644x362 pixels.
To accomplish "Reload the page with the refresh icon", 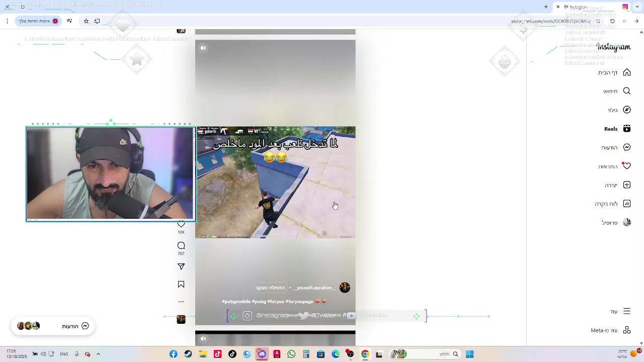I will click(612, 21).
